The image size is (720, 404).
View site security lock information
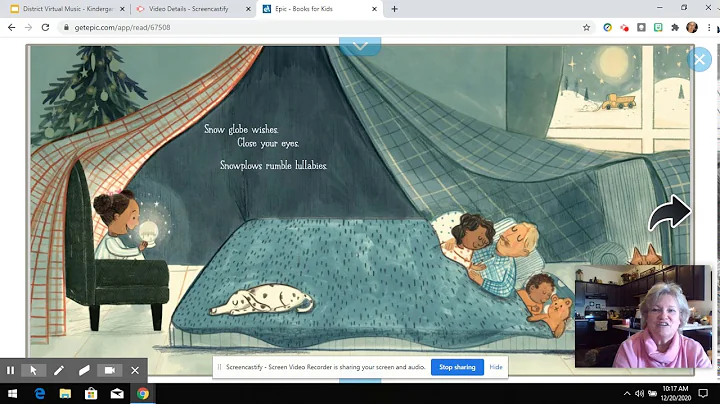coord(66,28)
